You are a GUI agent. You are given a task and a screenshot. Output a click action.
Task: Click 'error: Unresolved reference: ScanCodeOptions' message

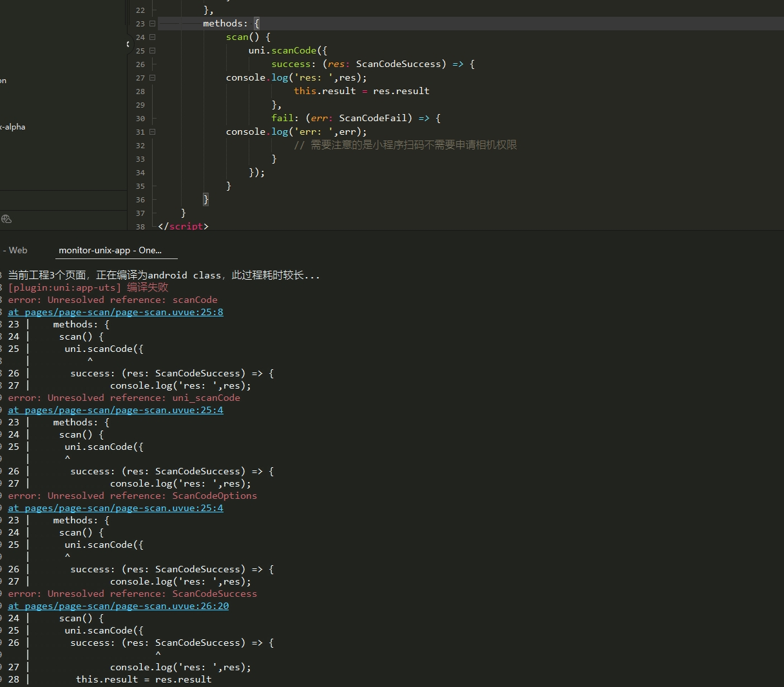click(x=132, y=496)
